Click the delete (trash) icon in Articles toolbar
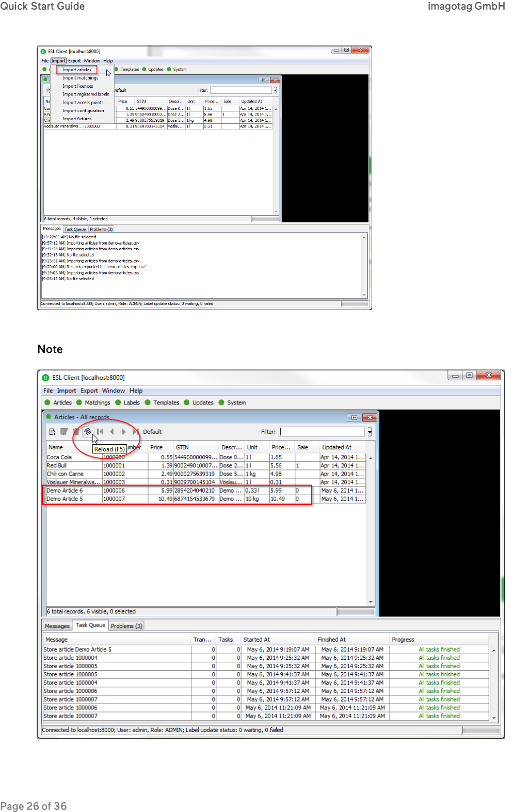The image size is (513, 812). (x=76, y=432)
